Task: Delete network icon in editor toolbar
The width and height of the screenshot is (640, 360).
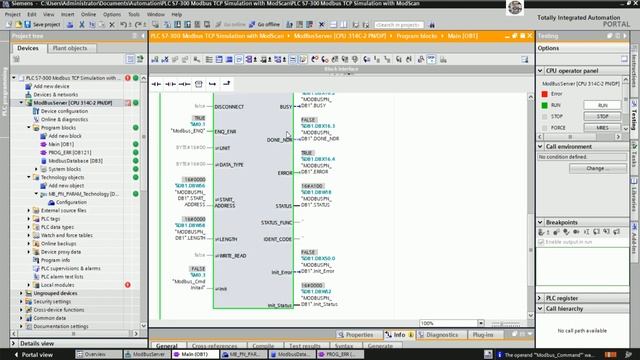Action: 165,60
